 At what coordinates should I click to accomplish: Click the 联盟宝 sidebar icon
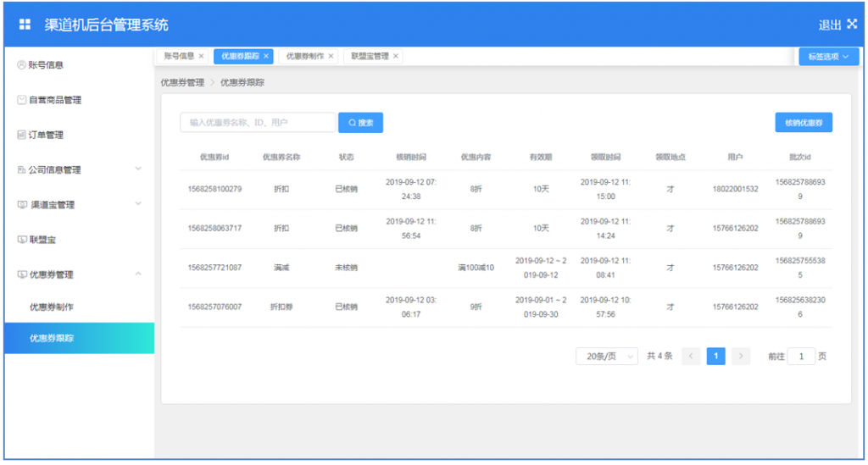[x=22, y=240]
